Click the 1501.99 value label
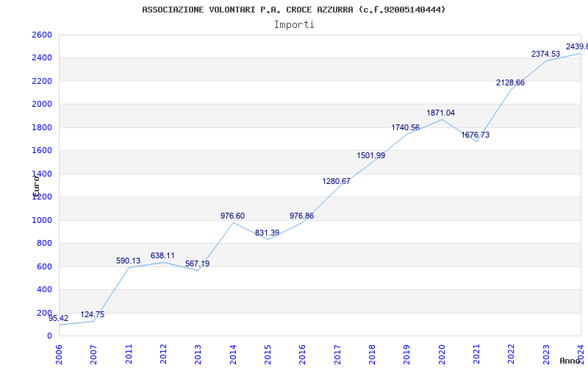588x368 pixels. point(371,155)
